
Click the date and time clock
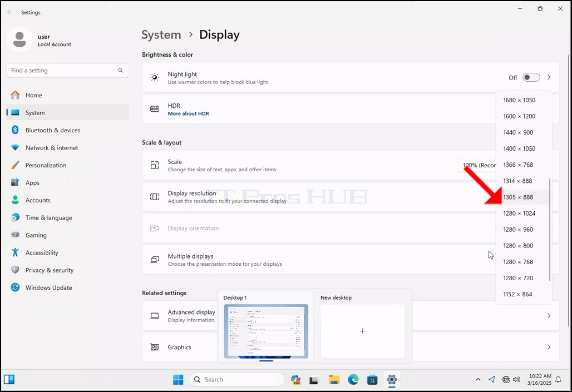[x=540, y=380]
